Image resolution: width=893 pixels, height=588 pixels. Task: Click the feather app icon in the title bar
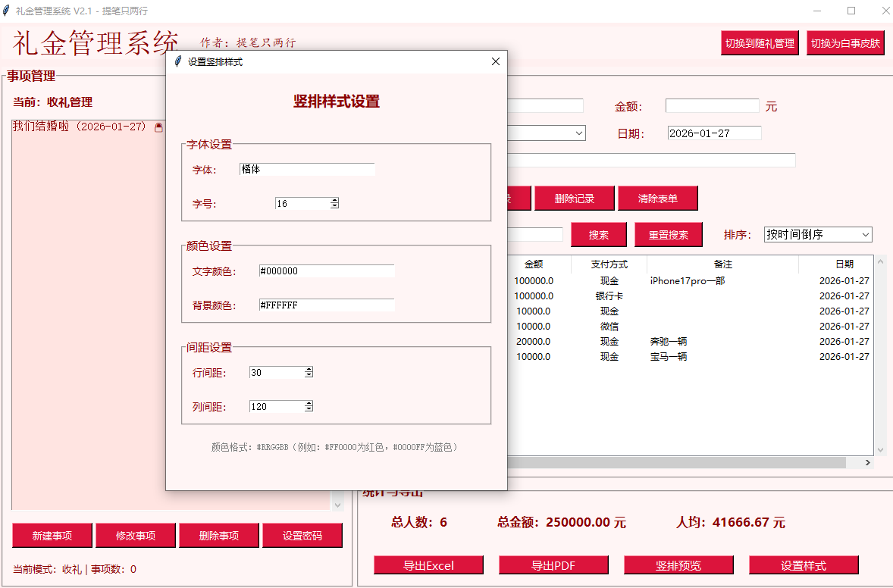(8, 11)
